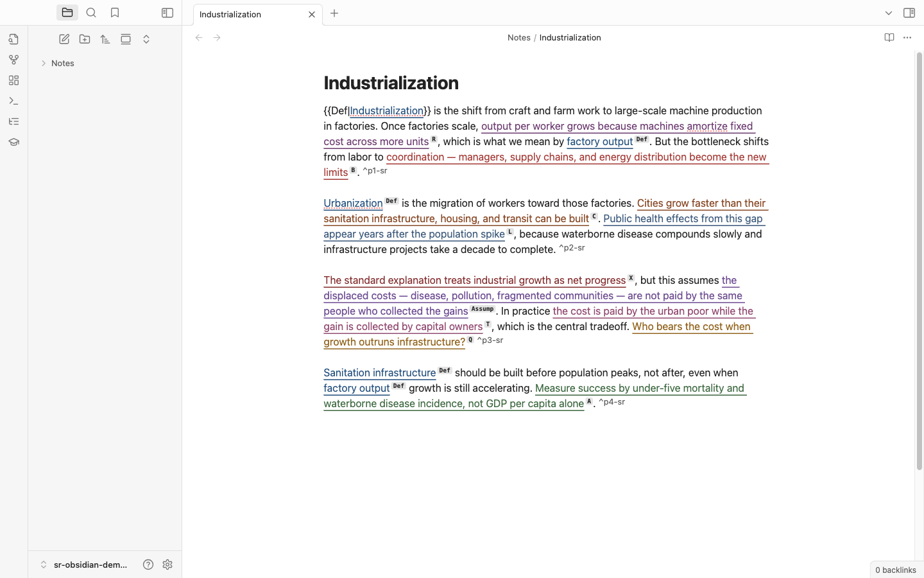
Task: Select the Industrialization tab
Action: pos(258,14)
